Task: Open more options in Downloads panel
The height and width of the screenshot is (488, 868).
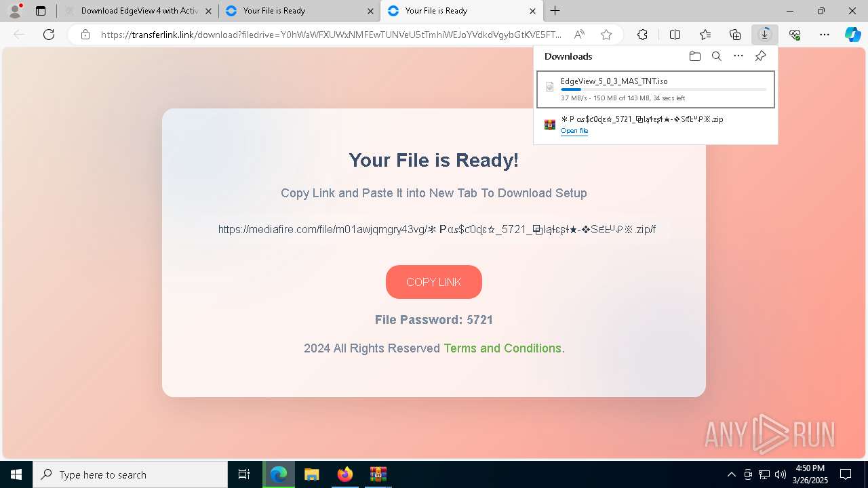Action: coord(738,56)
